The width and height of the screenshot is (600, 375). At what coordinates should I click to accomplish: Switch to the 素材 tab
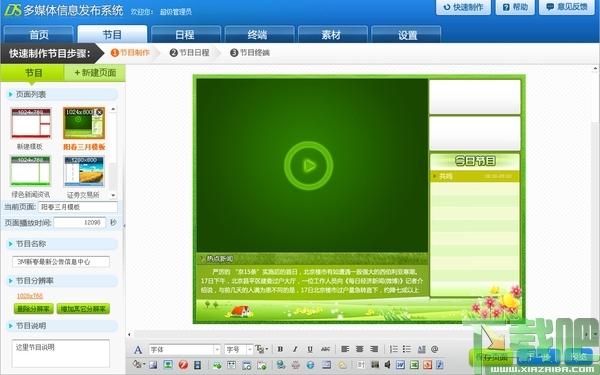pyautogui.click(x=331, y=35)
